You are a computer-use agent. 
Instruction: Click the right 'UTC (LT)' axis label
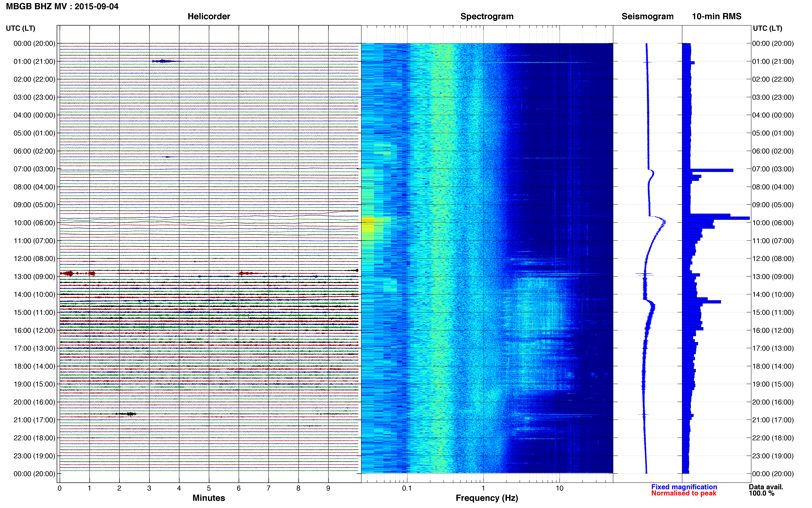(x=767, y=28)
